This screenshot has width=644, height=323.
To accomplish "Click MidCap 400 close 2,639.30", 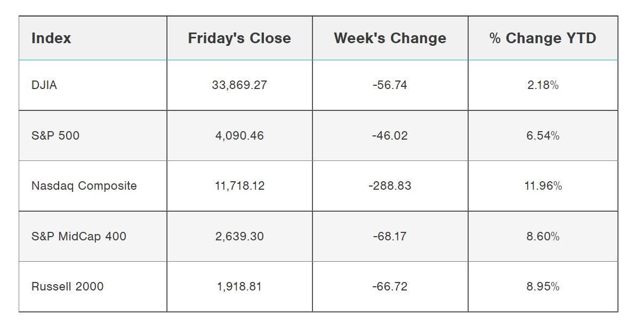I will point(239,236).
